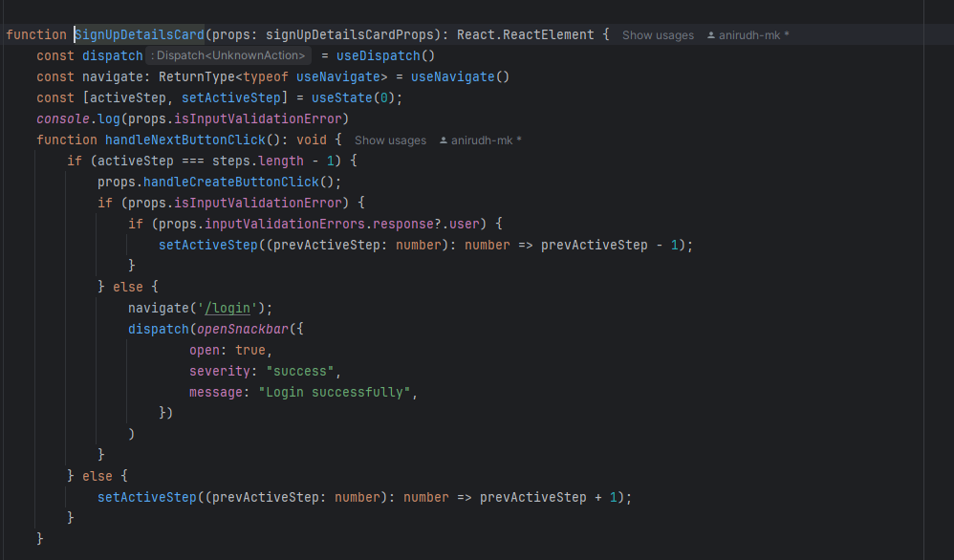Click the activeStep variable in the if condition
954x560 pixels.
(135, 162)
